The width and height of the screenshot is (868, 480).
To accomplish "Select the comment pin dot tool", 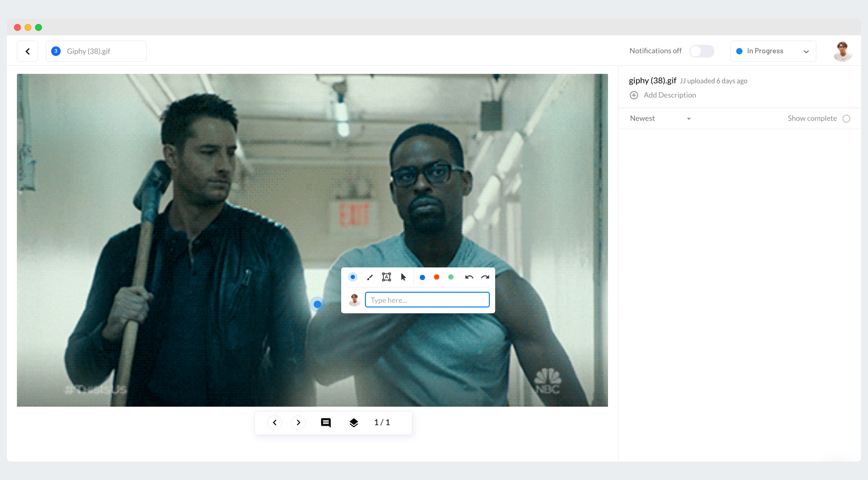I will pos(353,277).
